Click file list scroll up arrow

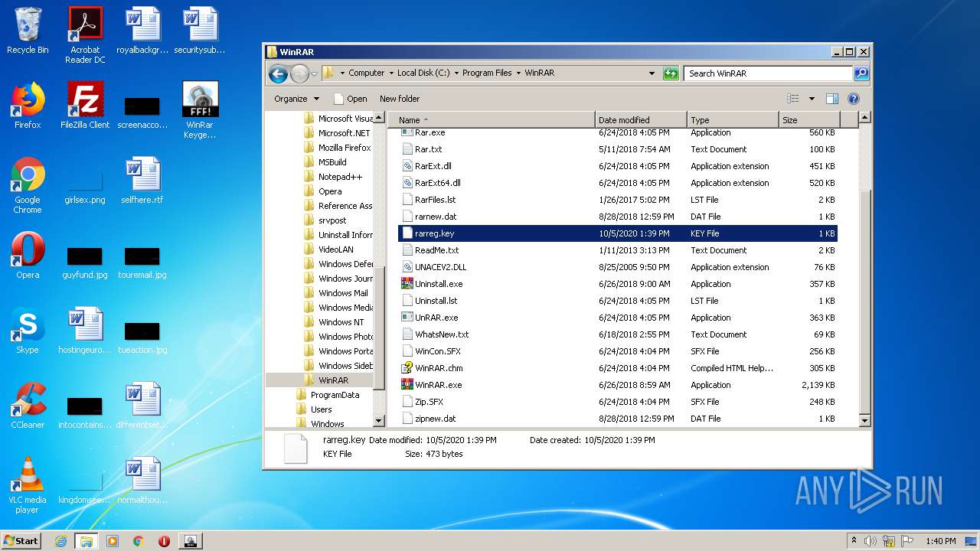pyautogui.click(x=864, y=118)
